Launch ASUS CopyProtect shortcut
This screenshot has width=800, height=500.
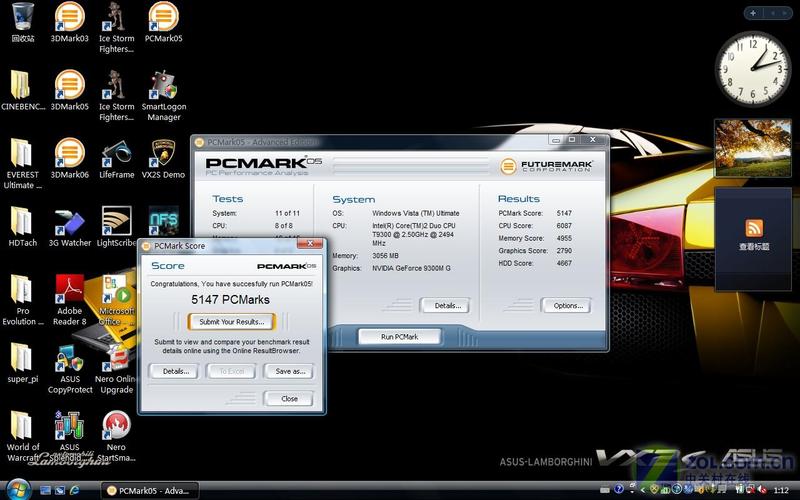click(70, 368)
